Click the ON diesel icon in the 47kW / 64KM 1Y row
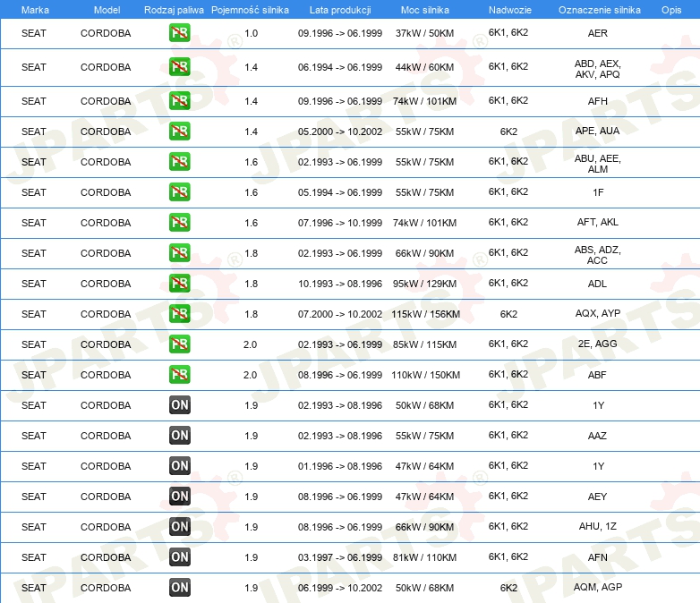This screenshot has width=700, height=603. (x=179, y=465)
